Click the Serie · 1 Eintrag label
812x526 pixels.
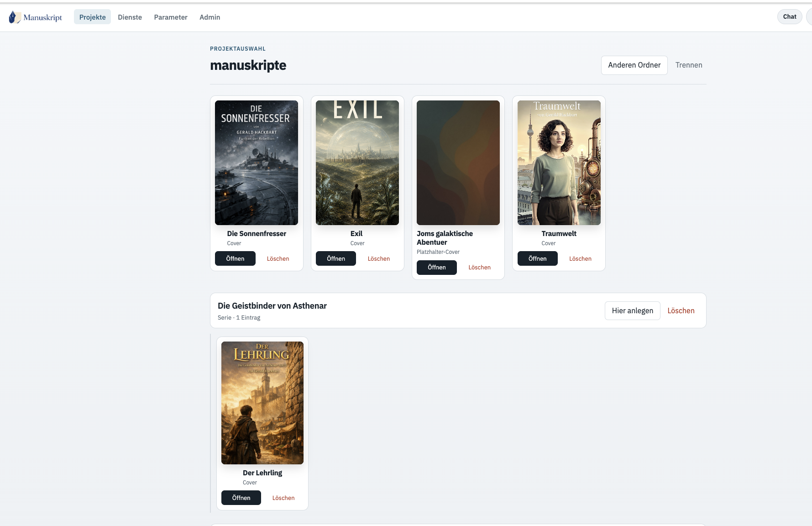pyautogui.click(x=239, y=317)
